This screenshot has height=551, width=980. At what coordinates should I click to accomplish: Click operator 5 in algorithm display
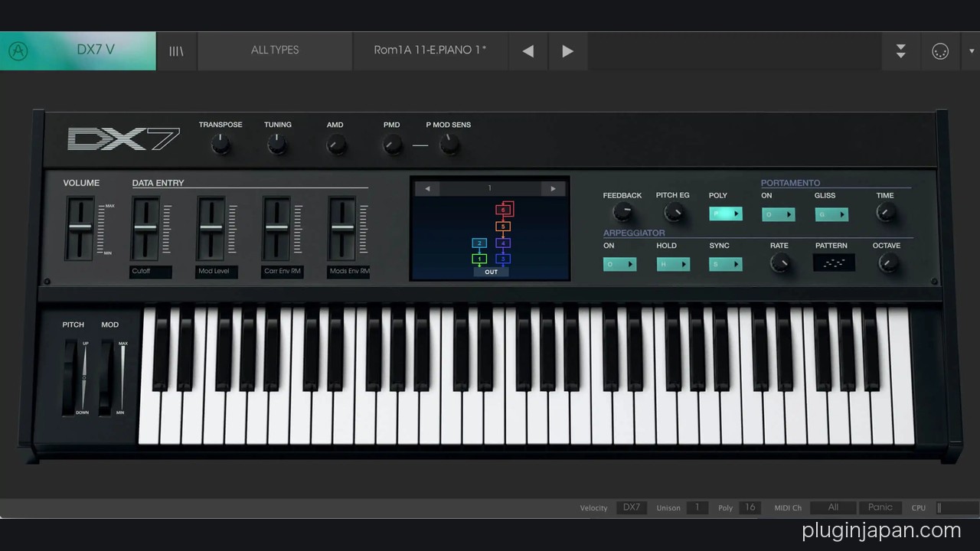(503, 227)
